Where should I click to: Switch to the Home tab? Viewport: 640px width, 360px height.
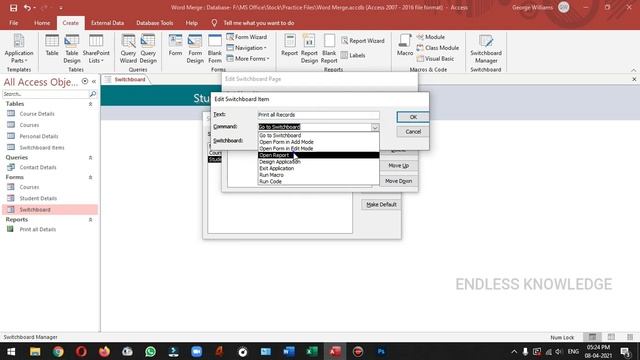pyautogui.click(x=42, y=23)
